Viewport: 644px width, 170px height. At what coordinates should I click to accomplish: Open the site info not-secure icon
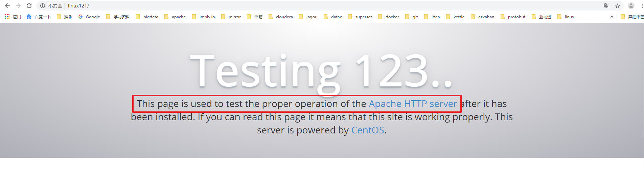tap(43, 6)
